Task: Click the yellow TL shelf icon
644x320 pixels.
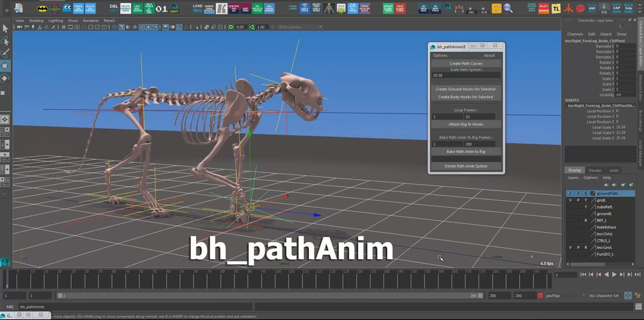Action: [556, 8]
